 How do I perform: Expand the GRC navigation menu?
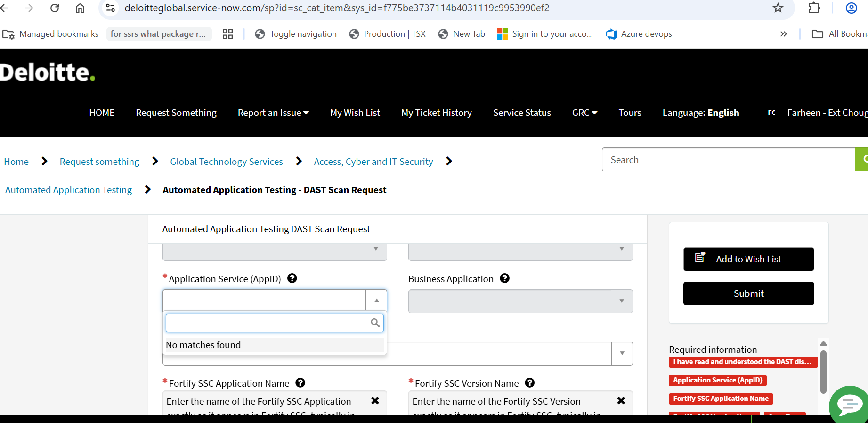click(x=584, y=113)
